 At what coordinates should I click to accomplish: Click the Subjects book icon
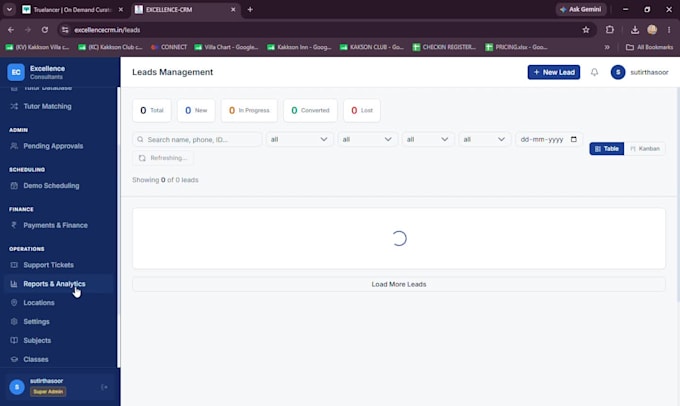14,341
